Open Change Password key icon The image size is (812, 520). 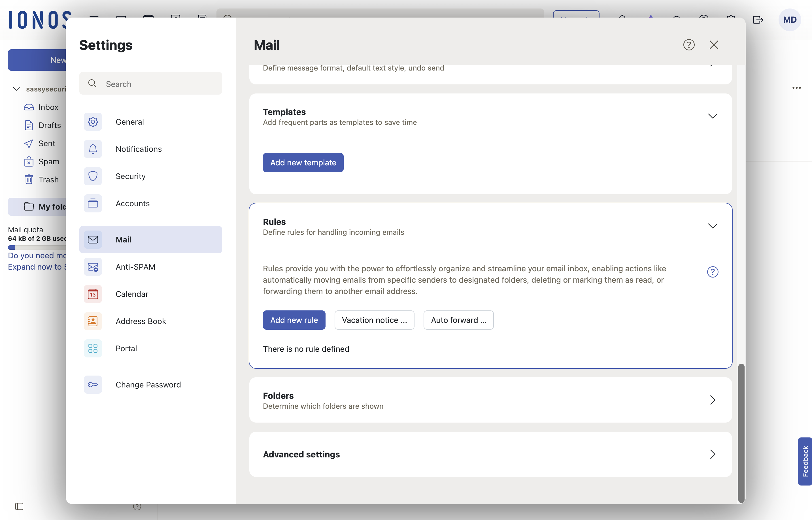(x=93, y=385)
